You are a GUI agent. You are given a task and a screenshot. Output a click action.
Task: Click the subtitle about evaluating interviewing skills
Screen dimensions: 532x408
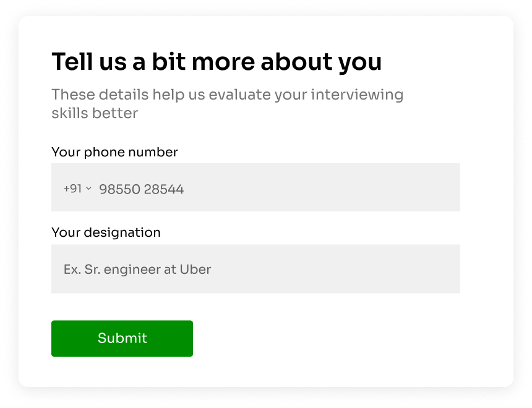coord(227,104)
